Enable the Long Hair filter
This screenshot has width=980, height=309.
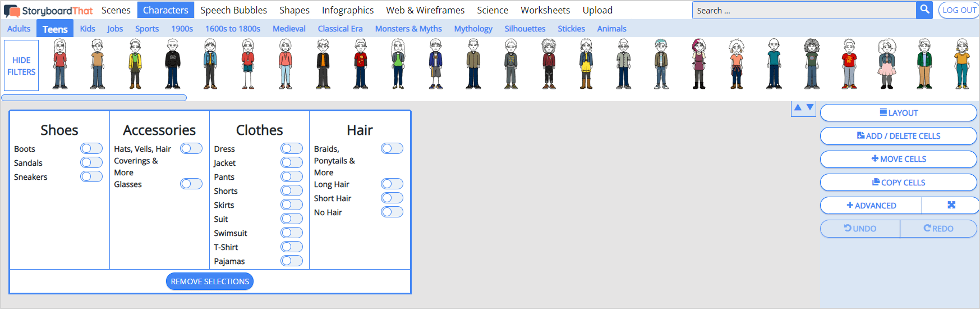coord(392,184)
